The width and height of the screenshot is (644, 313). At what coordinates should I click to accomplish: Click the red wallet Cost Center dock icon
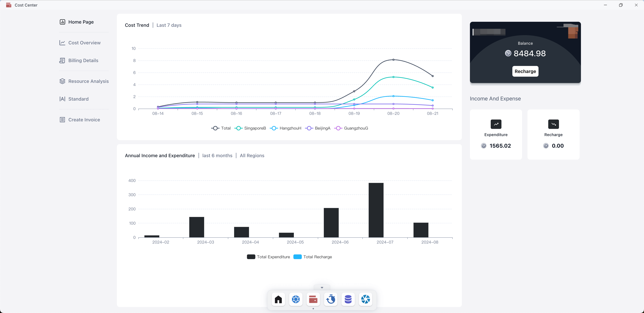tap(313, 299)
